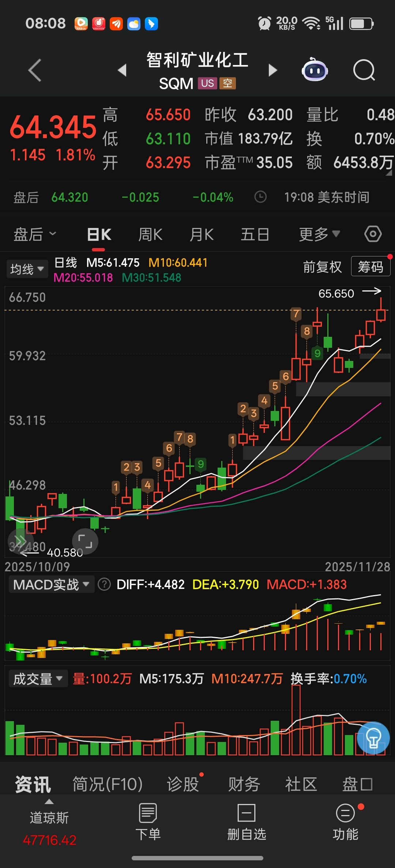395x868 pixels.
Task: Open the MACD实战 indicator dropdown
Action: tap(51, 585)
